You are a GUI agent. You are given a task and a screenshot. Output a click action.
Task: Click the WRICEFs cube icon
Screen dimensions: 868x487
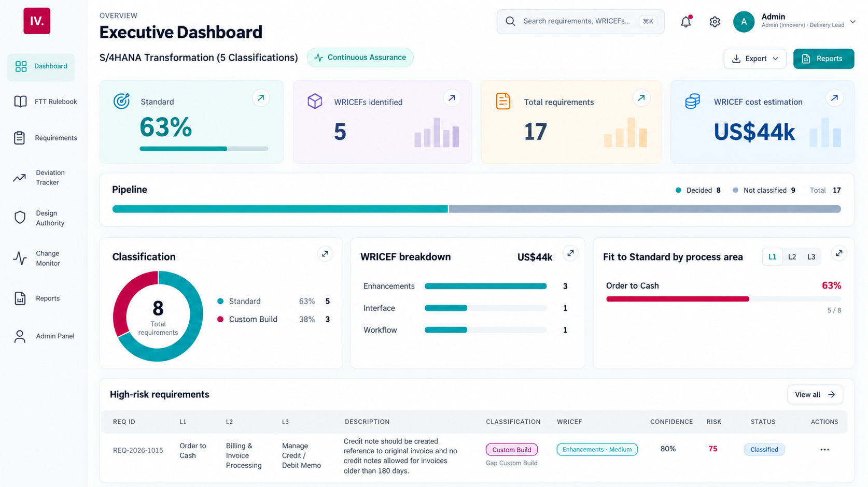[315, 101]
